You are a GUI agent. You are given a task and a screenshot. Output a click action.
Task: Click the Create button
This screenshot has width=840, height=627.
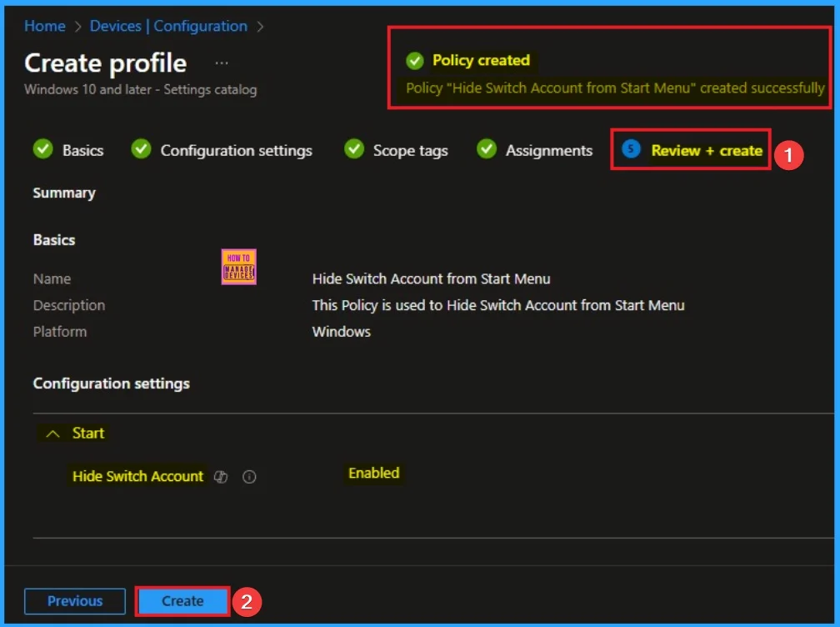(182, 601)
